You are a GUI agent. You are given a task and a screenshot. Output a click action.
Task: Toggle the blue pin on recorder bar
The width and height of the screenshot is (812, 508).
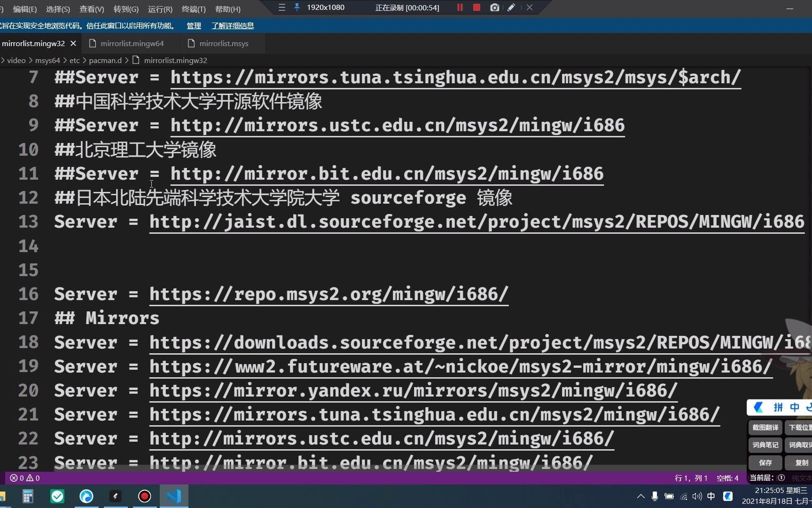tap(297, 8)
